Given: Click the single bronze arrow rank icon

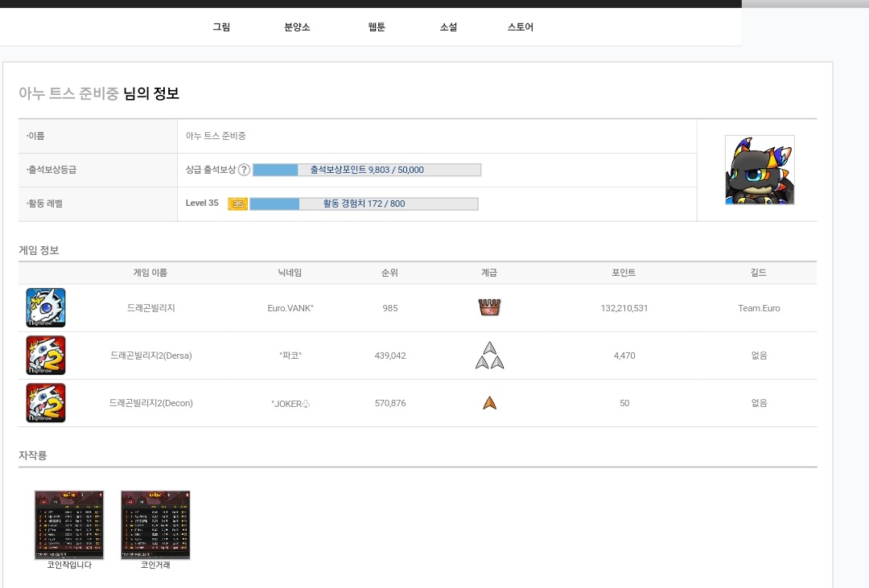Looking at the screenshot, I should tap(489, 403).
